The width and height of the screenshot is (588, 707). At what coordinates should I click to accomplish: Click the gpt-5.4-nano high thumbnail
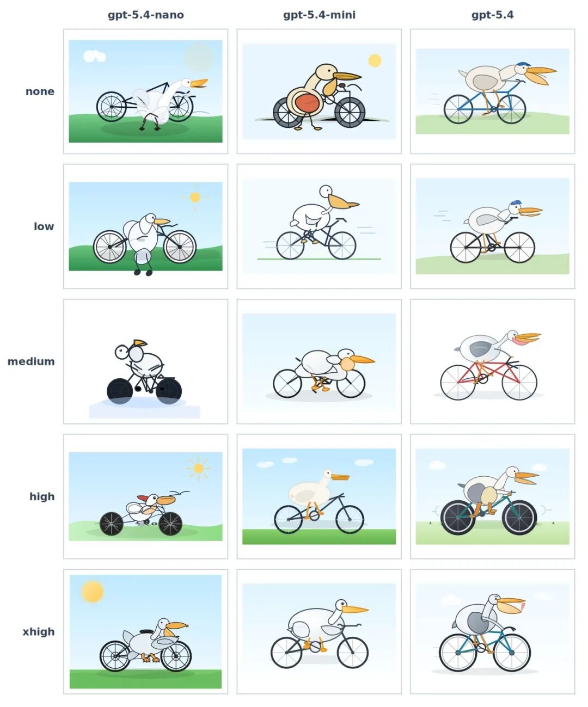[x=145, y=496]
